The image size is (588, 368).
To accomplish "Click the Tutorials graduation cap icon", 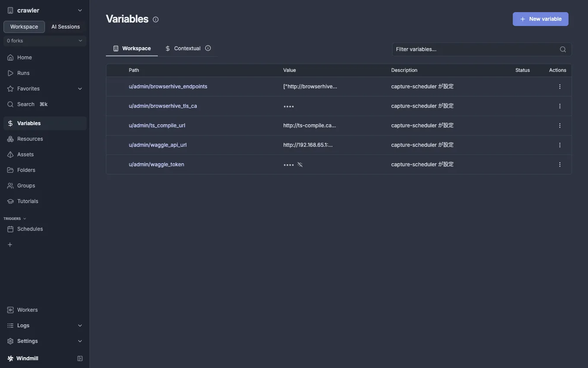I will coord(10,201).
